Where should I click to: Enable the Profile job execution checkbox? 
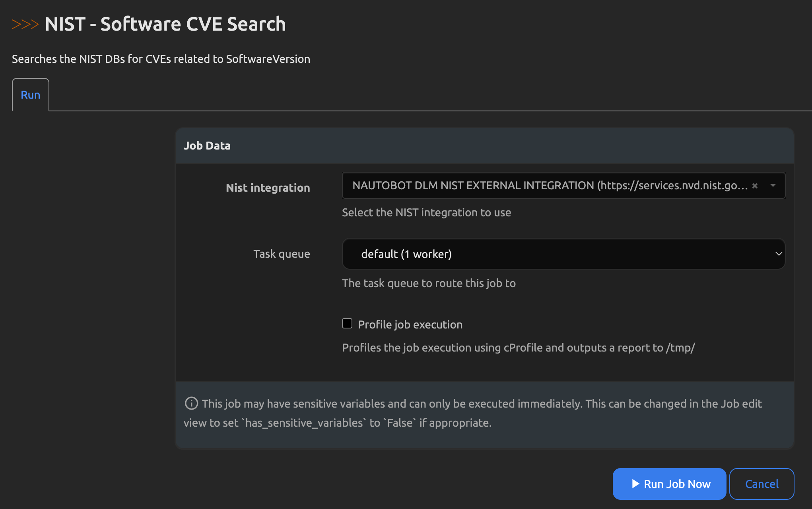point(347,323)
